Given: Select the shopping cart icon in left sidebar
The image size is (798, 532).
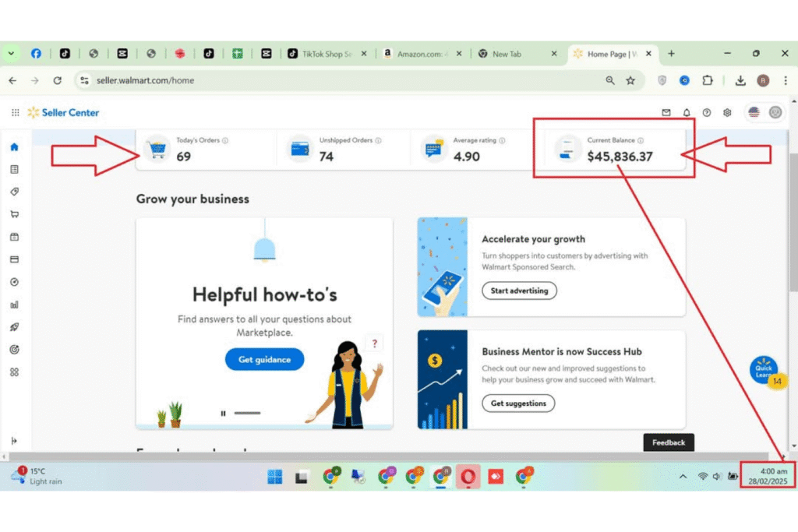Looking at the screenshot, I should click(14, 214).
